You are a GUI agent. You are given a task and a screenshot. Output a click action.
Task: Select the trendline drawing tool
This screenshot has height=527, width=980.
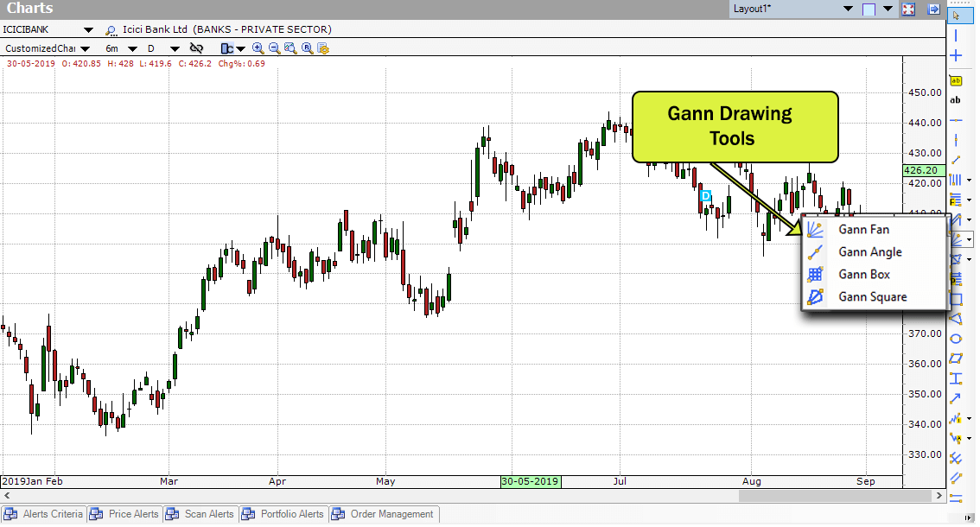[x=955, y=160]
